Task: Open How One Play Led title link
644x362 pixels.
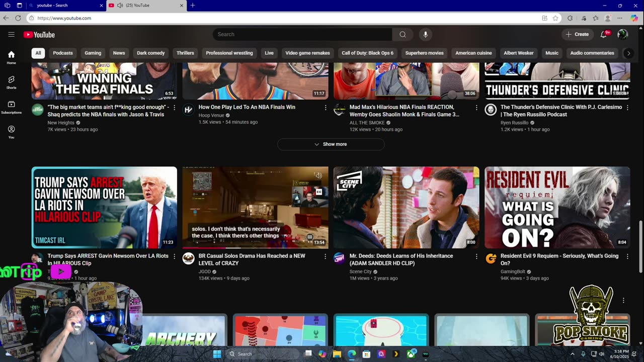Action: click(247, 107)
